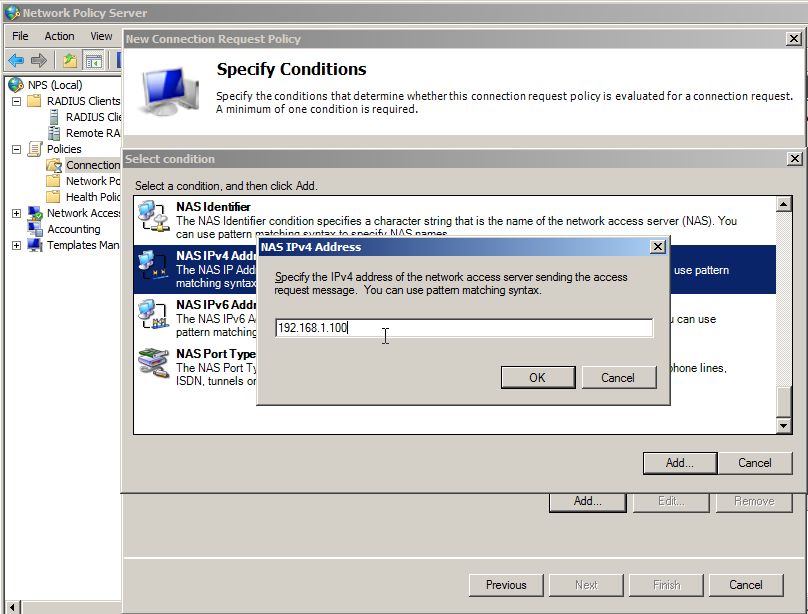Select the NAS Identifier condition icon
808x614 pixels.
[x=153, y=215]
